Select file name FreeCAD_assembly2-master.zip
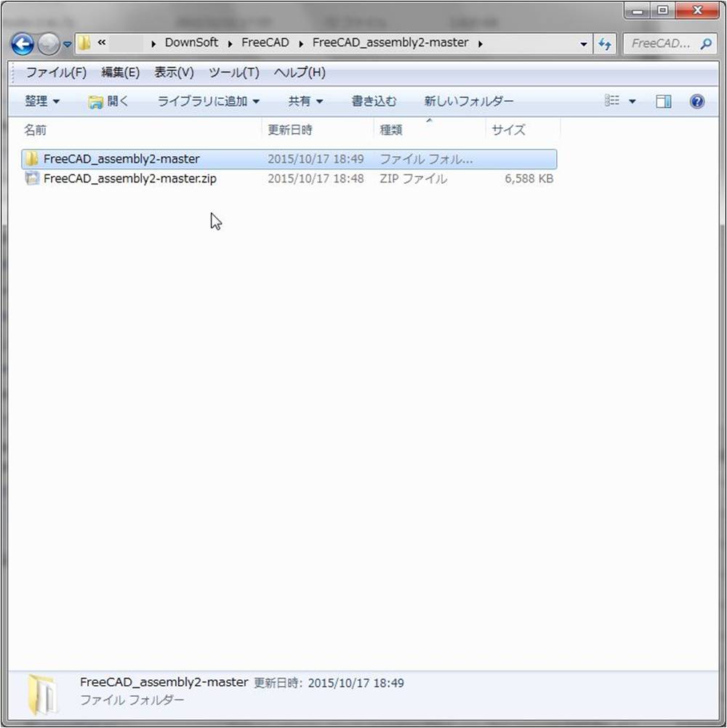 point(130,178)
